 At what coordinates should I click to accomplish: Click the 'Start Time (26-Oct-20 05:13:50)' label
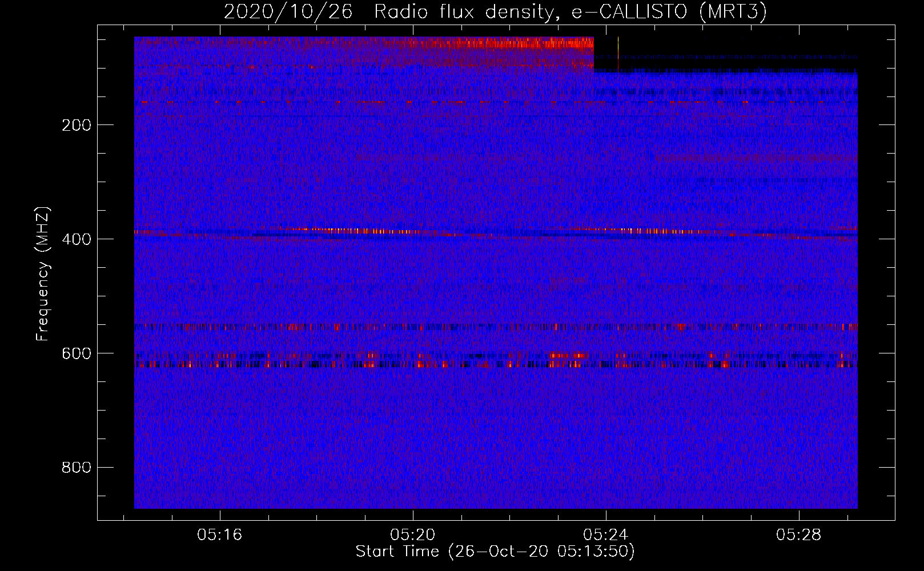[x=495, y=552]
